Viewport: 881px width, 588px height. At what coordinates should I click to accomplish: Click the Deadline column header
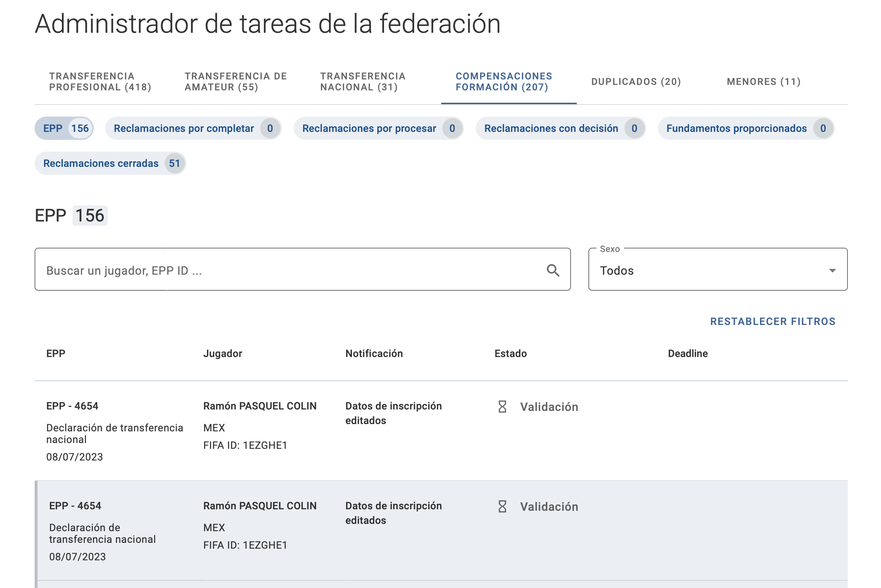tap(688, 353)
